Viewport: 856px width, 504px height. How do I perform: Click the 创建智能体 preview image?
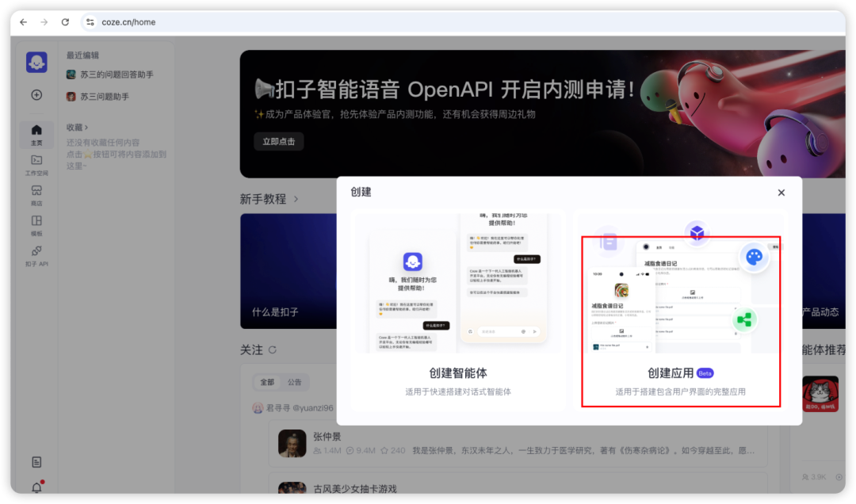click(458, 283)
